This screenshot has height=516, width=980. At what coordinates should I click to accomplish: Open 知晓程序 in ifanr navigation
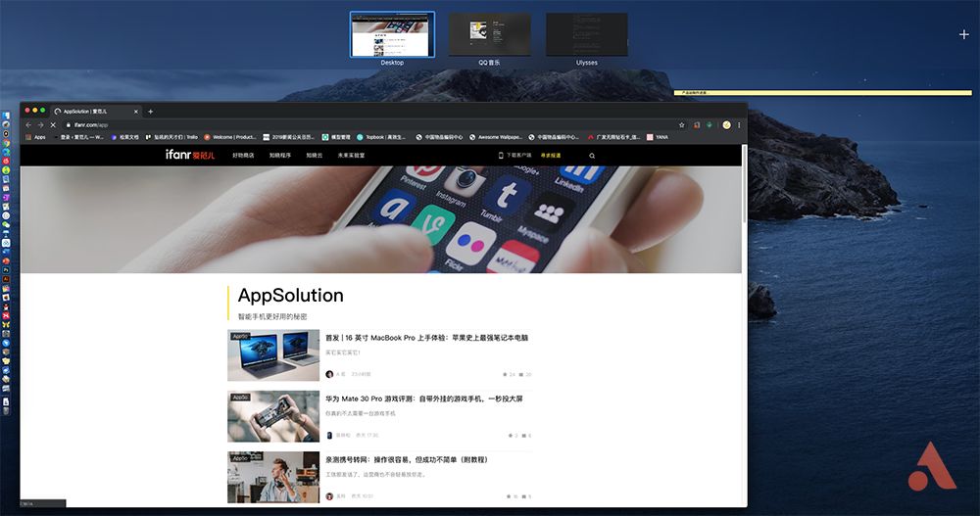pos(280,156)
